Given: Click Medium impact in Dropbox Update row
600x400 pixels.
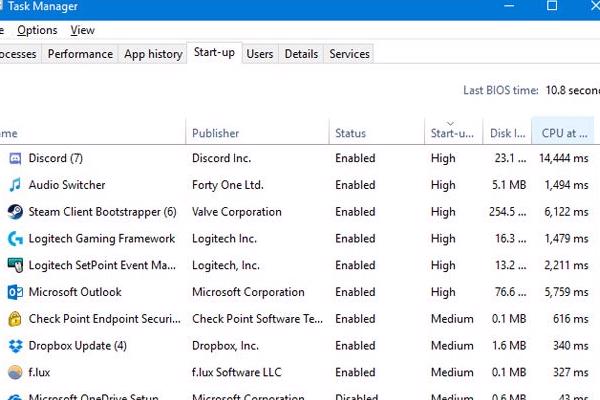Looking at the screenshot, I should tap(452, 346).
